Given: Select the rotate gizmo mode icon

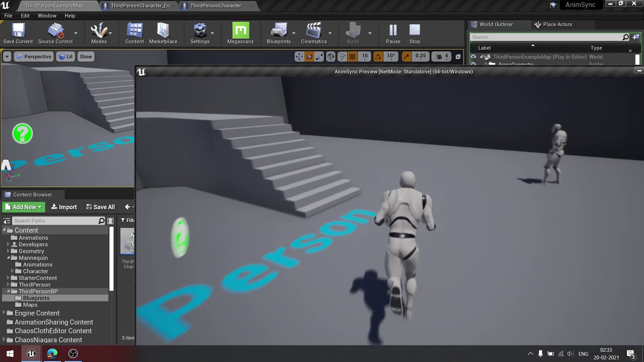Looking at the screenshot, I should (309, 56).
